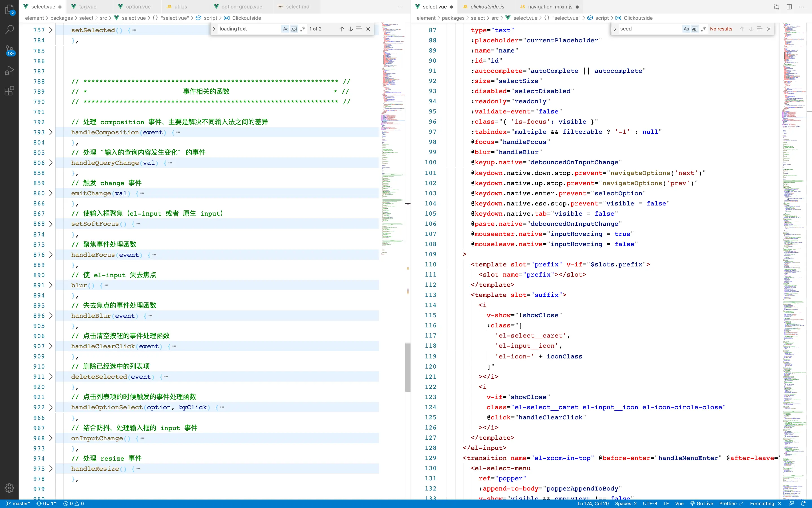
Task: Toggle Use Regular Expression in loadingText find widget
Action: [x=303, y=29]
